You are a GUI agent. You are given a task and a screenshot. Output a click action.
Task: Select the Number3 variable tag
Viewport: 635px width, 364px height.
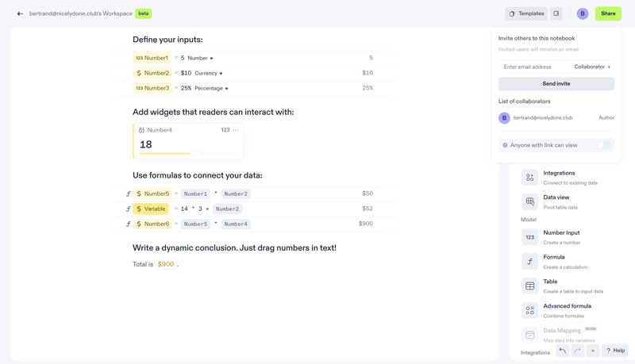(152, 88)
